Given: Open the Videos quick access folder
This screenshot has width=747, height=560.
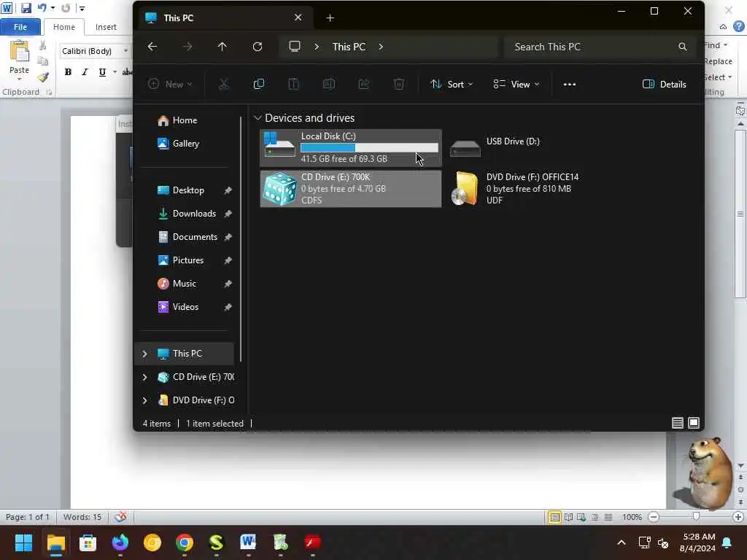Looking at the screenshot, I should click(186, 307).
